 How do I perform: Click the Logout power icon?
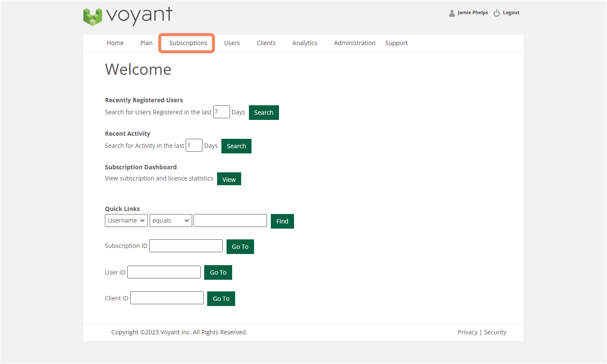point(497,13)
